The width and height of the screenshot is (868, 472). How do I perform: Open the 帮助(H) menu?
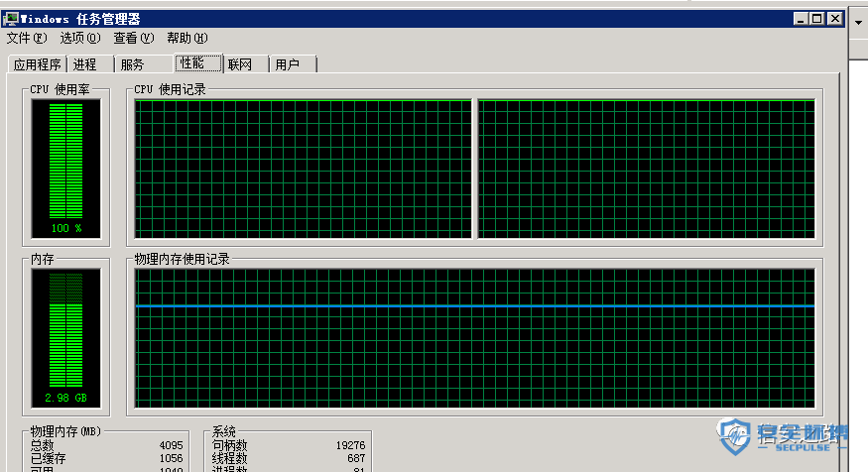187,39
